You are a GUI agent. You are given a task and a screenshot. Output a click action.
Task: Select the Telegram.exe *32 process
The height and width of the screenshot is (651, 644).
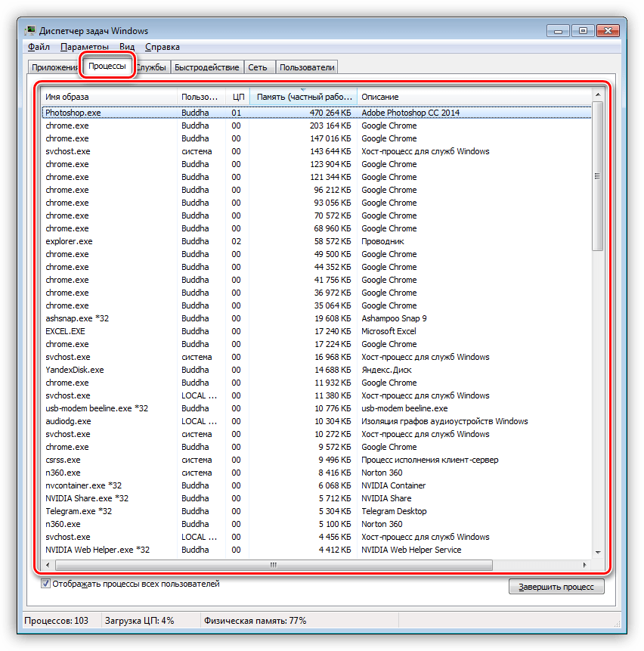[x=79, y=511]
